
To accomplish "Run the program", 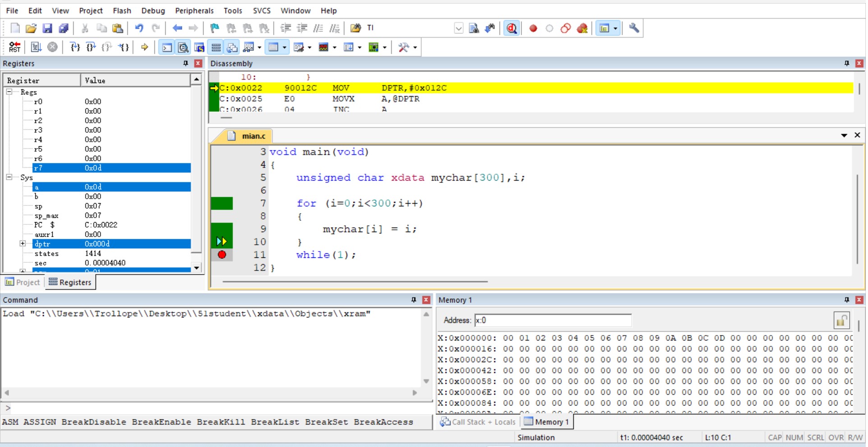I will tap(36, 47).
